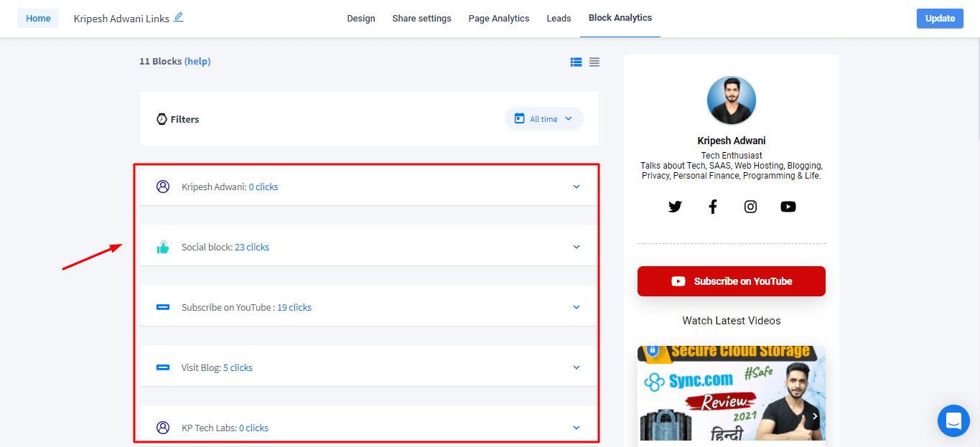The image size is (980, 447).
Task: Go to the Design tab
Action: click(361, 19)
